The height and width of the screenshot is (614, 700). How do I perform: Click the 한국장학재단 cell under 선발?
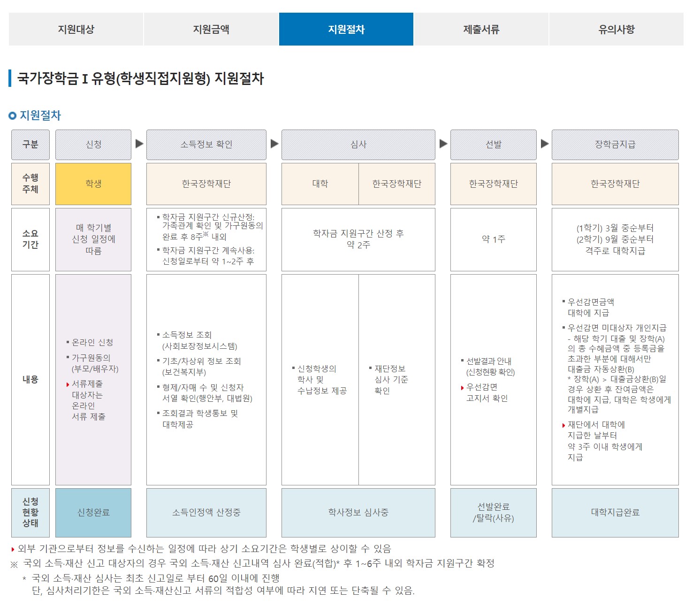pyautogui.click(x=494, y=184)
